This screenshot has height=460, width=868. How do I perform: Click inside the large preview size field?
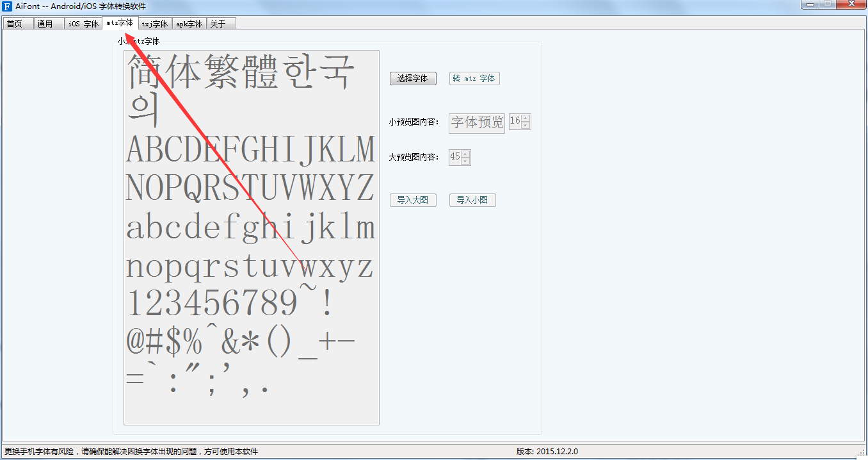tap(454, 157)
